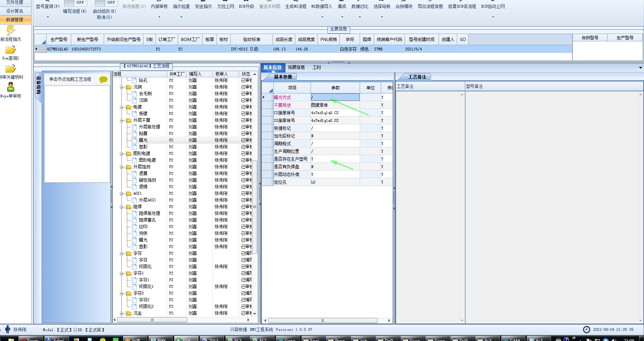This screenshot has width=644, height=341.
Task: Open the MI数据导入 dropdown arrow
Action: [322, 17]
